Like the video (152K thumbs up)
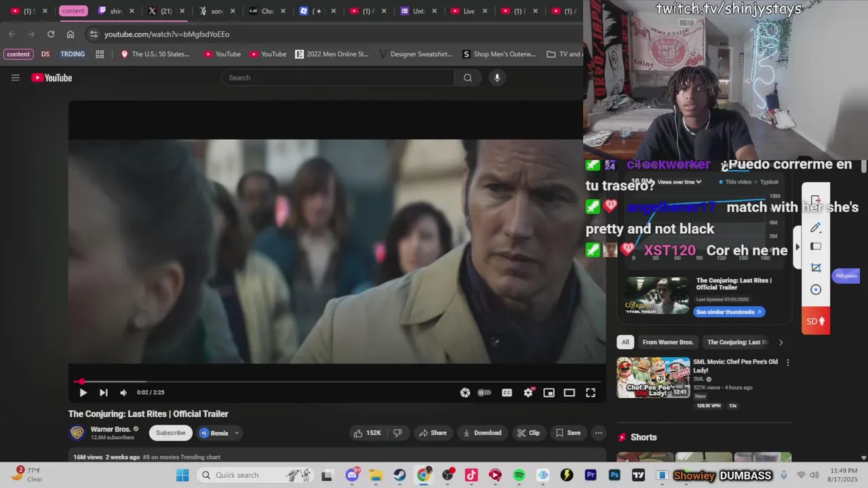The image size is (868, 488). coord(367,433)
